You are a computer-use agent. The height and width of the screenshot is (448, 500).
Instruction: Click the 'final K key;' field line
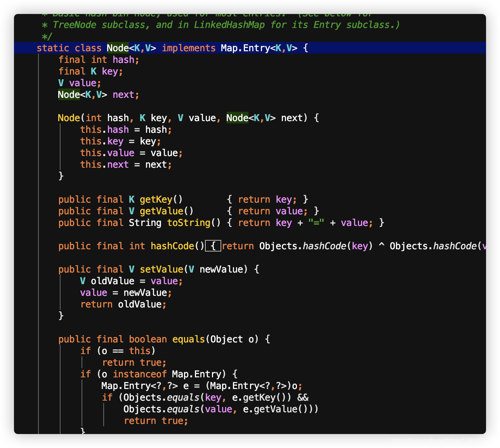coord(90,71)
